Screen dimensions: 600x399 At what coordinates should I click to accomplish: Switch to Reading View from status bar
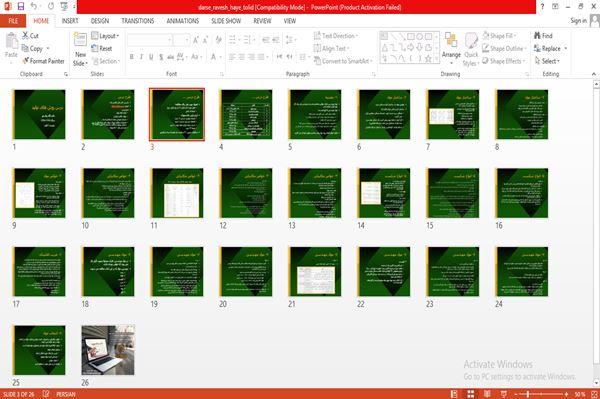(x=487, y=394)
